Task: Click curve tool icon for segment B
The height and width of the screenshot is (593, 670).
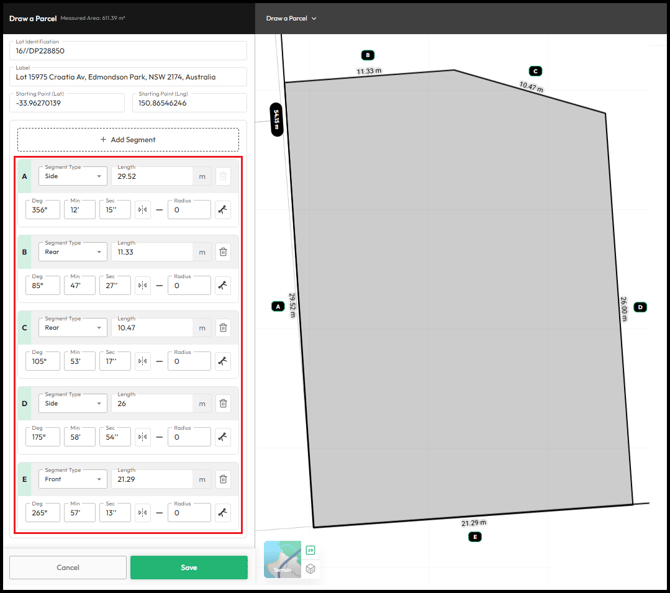Action: pos(223,285)
